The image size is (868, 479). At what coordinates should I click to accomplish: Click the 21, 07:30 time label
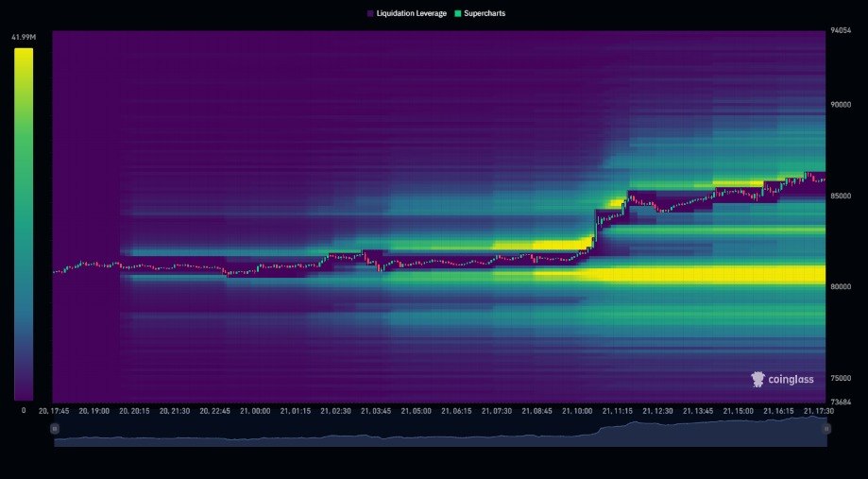[x=497, y=411]
